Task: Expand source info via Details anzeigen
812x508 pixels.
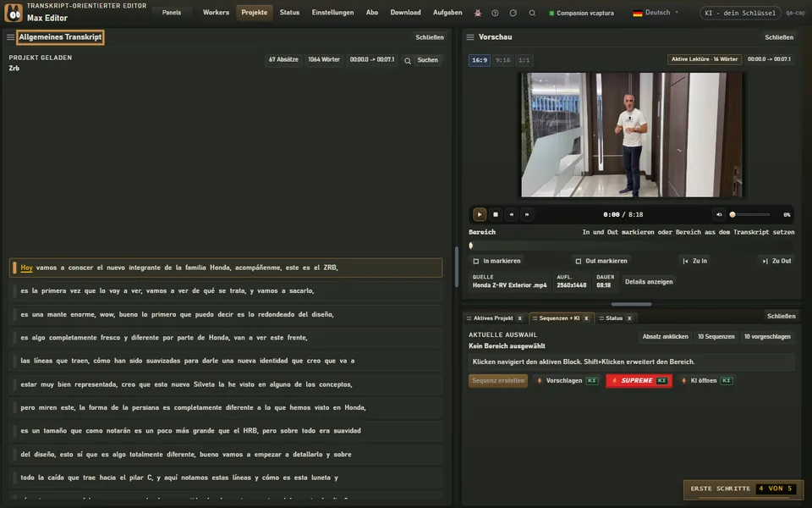Action: click(x=649, y=282)
